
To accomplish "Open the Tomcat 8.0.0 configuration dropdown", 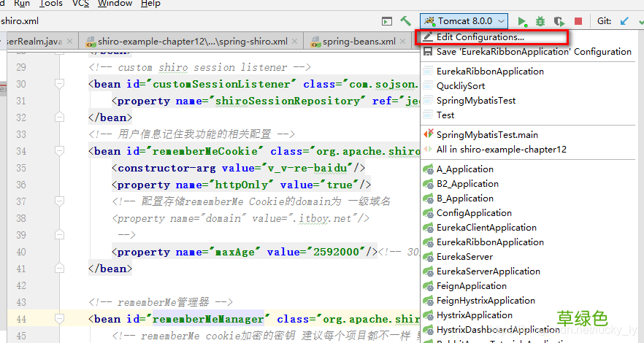I will [466, 21].
